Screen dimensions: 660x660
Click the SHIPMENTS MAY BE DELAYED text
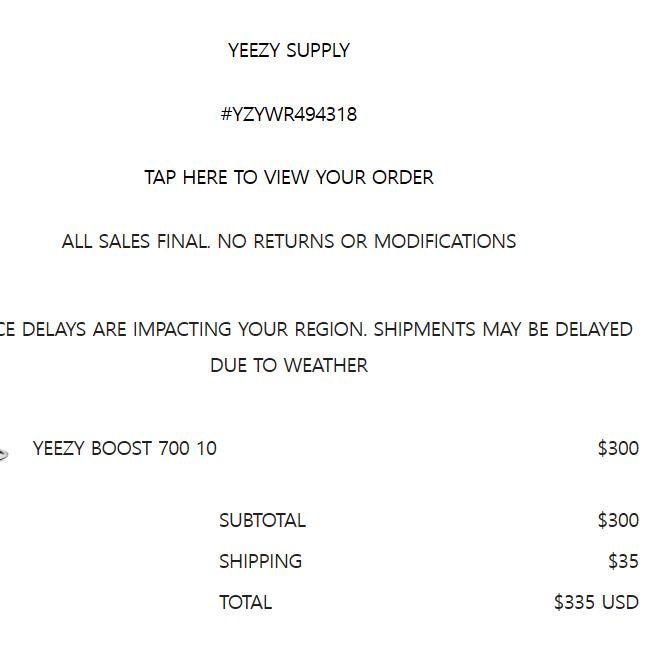(503, 329)
